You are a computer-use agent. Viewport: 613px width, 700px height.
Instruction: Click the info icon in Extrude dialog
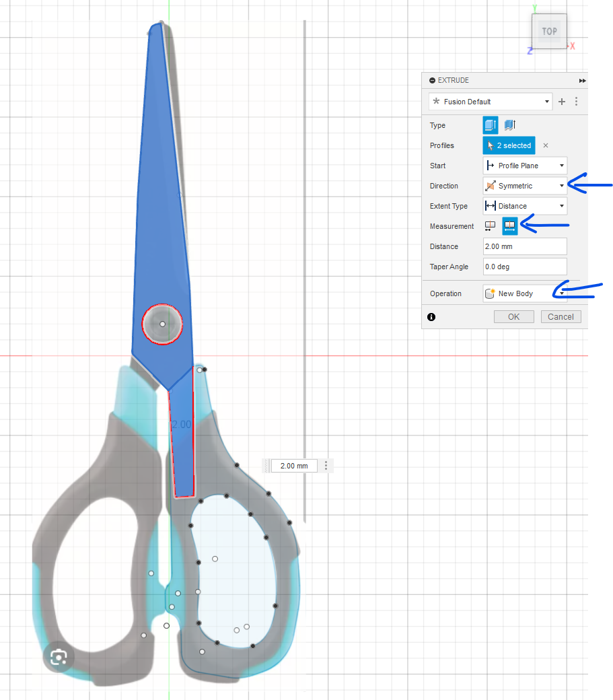(x=431, y=317)
